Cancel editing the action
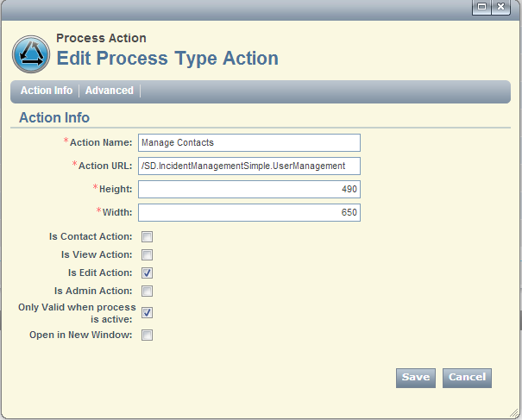Image resolution: width=522 pixels, height=420 pixels. click(467, 378)
